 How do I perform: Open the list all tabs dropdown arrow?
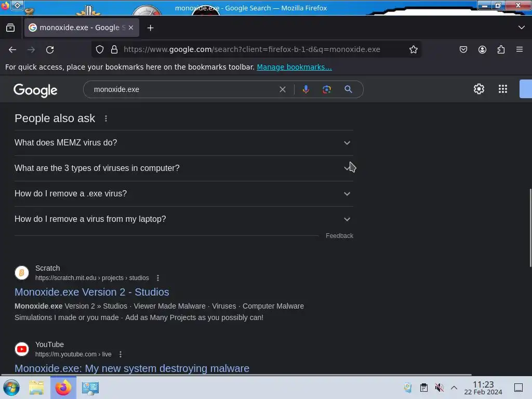pos(522,28)
